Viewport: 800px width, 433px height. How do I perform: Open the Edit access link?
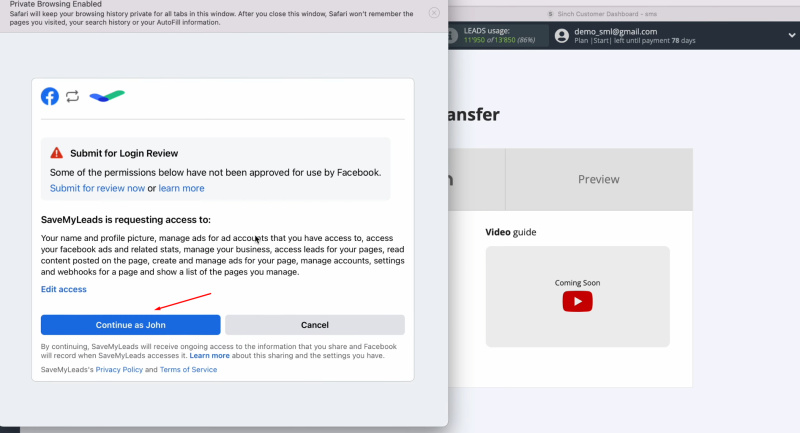pos(64,289)
